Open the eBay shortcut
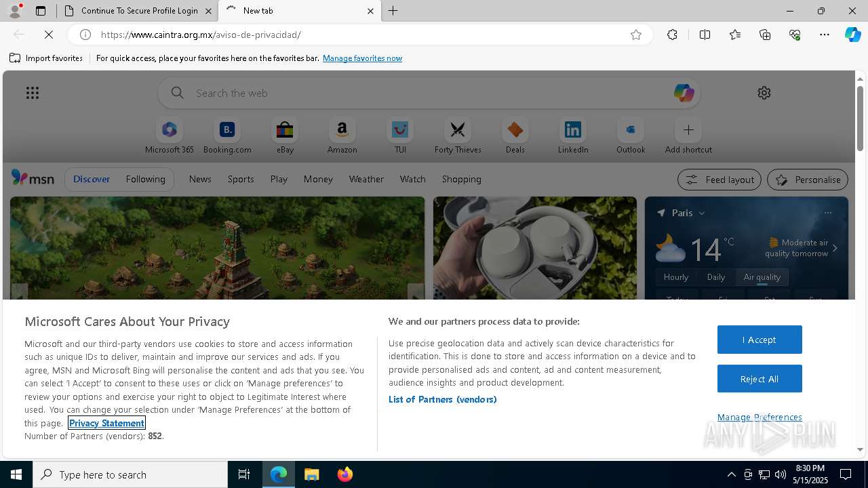Screen dimensions: 868x488 285,136
